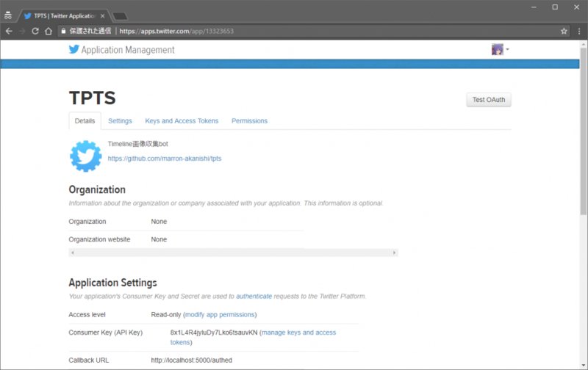Screen dimensions: 588x370
Task: Click the Test OAuth button
Action: click(489, 100)
